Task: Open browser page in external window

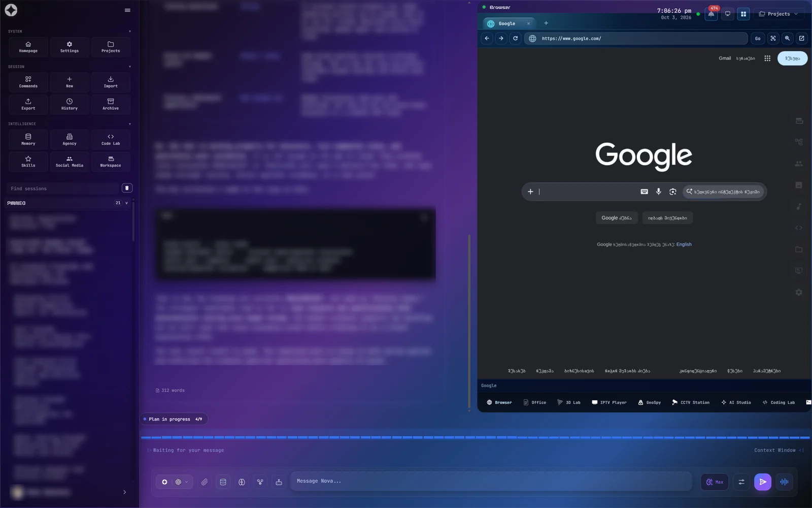Action: (801, 38)
